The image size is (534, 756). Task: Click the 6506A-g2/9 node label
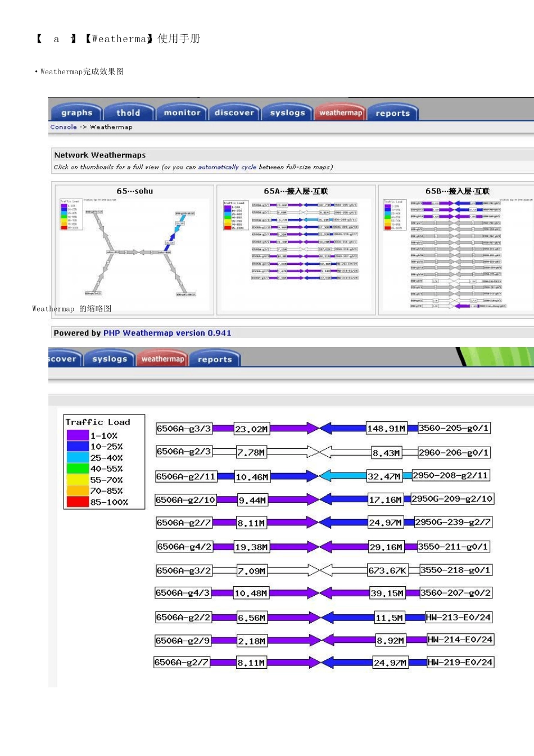point(183,641)
